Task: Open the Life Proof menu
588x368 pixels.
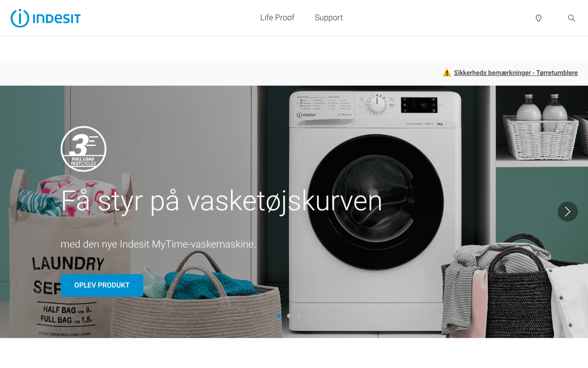Action: (x=277, y=17)
